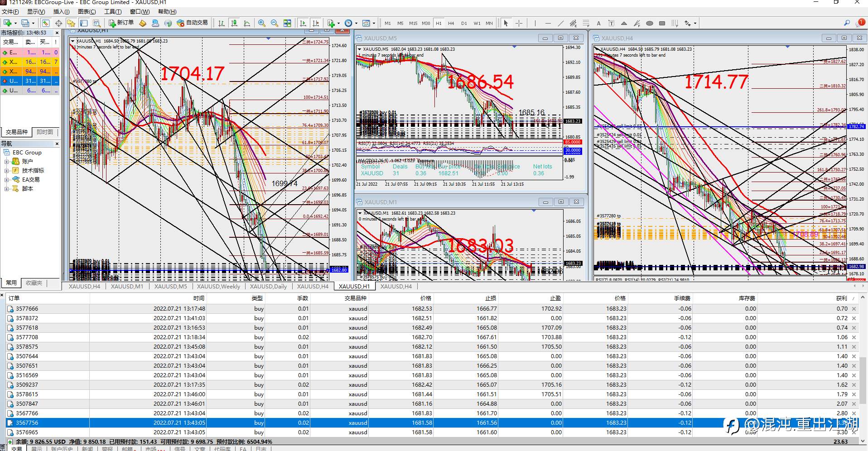868x451 pixels.
Task: Expand the 技术指标 tree node
Action: [7, 171]
